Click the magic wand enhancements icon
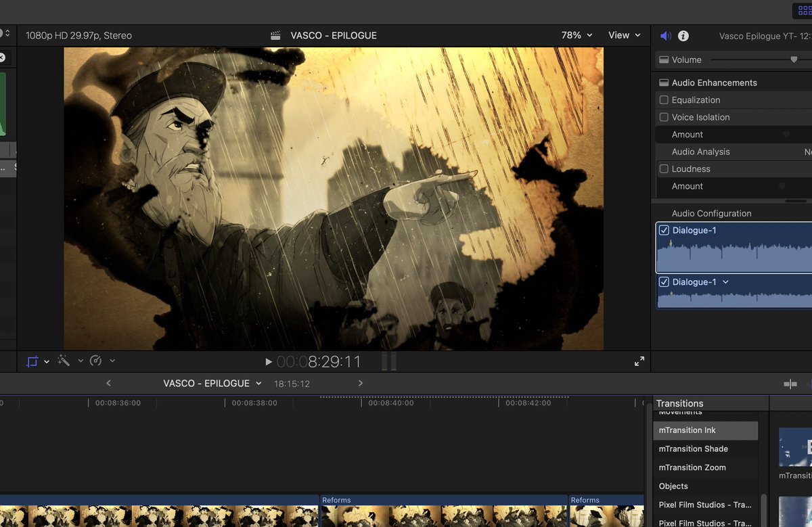Viewport: 812px width, 527px height. coord(64,361)
